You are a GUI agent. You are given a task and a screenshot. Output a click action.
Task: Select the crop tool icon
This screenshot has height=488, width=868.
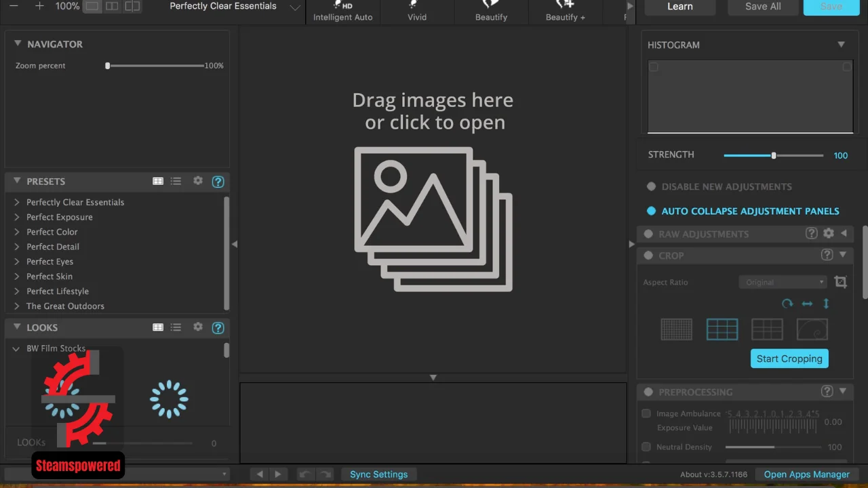pyautogui.click(x=841, y=282)
